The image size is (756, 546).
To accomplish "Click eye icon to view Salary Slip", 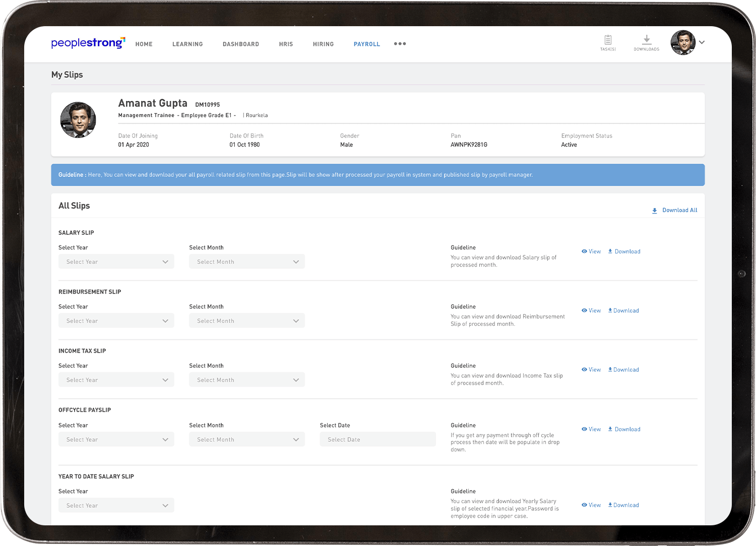I will (x=584, y=251).
